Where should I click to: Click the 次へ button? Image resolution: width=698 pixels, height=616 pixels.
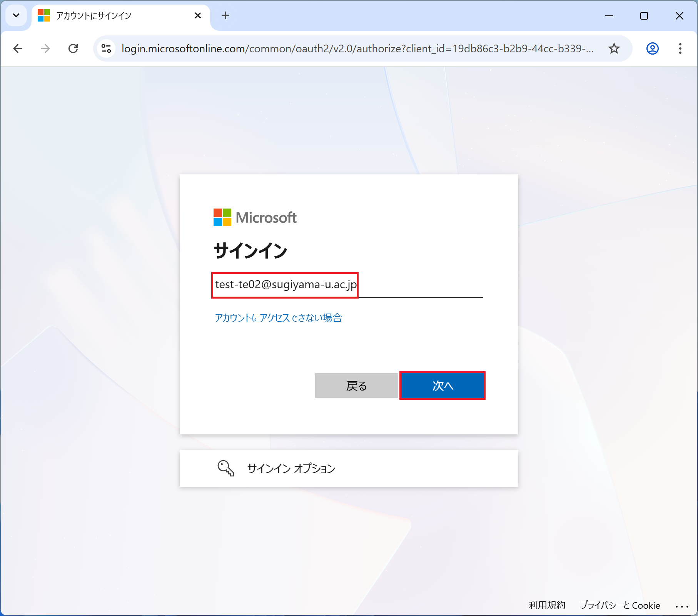pyautogui.click(x=442, y=386)
